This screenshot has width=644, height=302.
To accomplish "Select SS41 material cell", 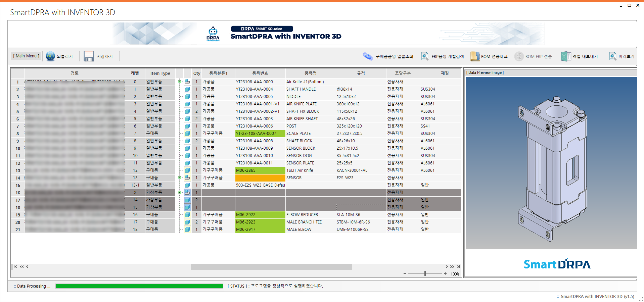I will pos(440,126).
